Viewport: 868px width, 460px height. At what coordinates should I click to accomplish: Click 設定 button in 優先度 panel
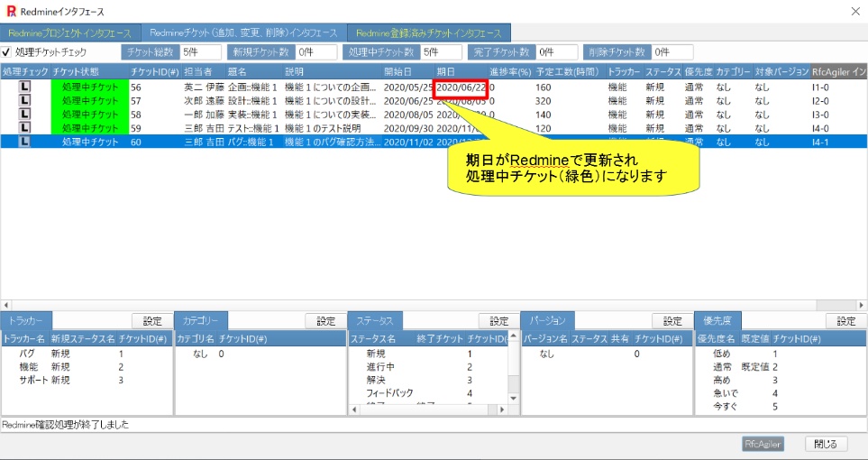[845, 321]
